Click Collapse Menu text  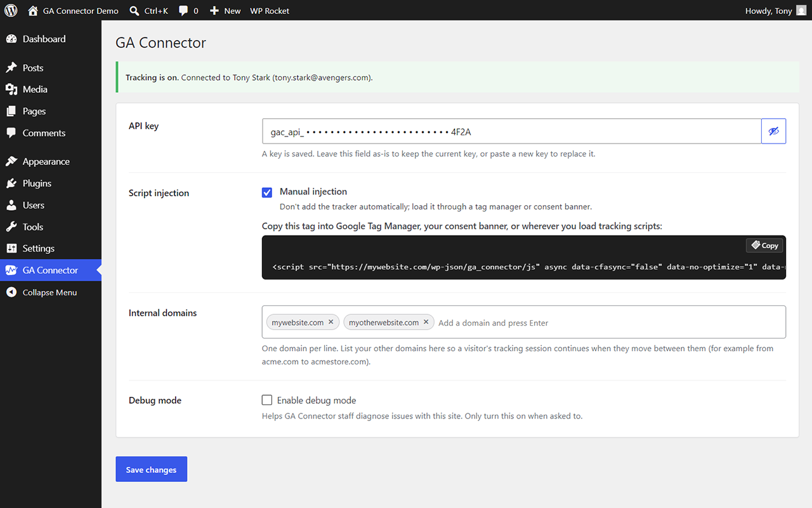click(x=49, y=292)
